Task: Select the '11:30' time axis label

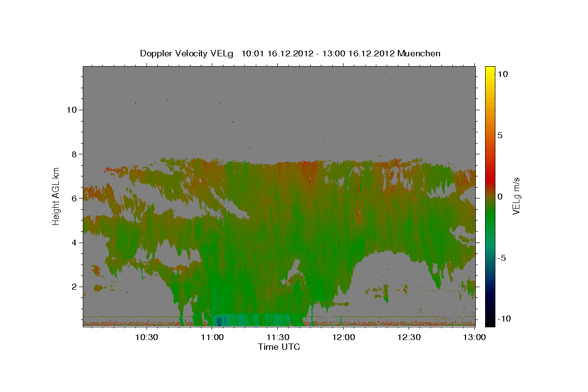Action: point(278,337)
